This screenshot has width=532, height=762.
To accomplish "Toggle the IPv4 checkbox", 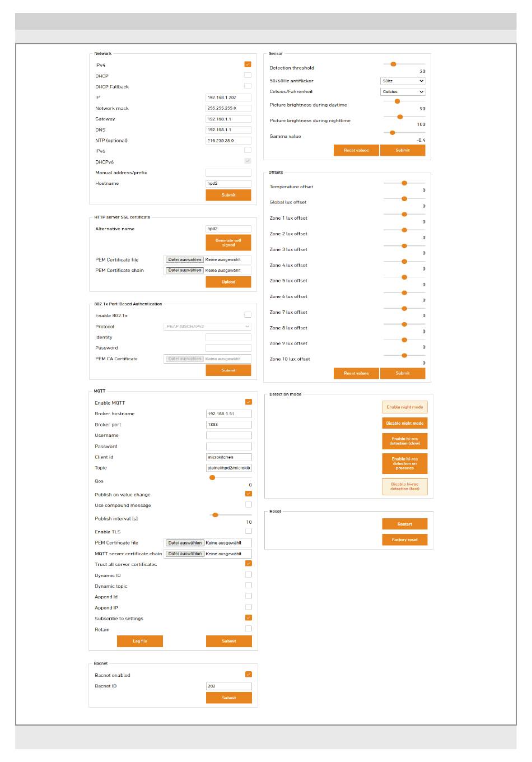I will click(x=248, y=64).
